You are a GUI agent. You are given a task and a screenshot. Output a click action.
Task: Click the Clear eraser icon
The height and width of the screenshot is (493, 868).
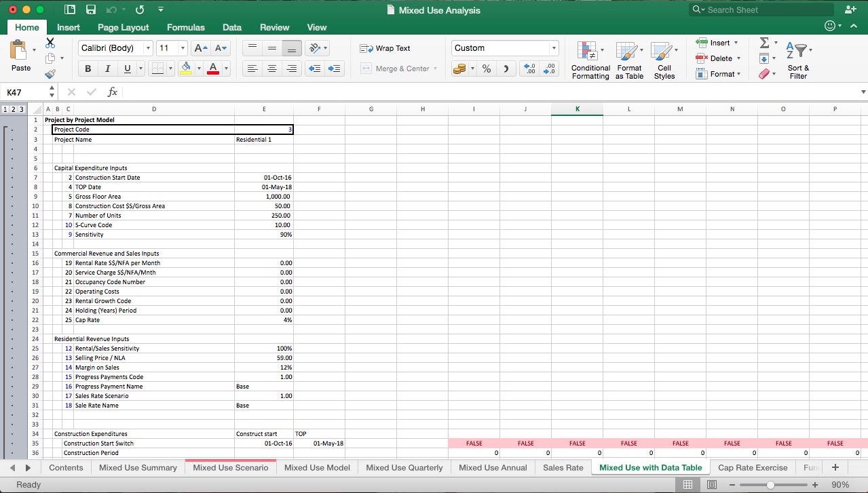click(x=764, y=73)
